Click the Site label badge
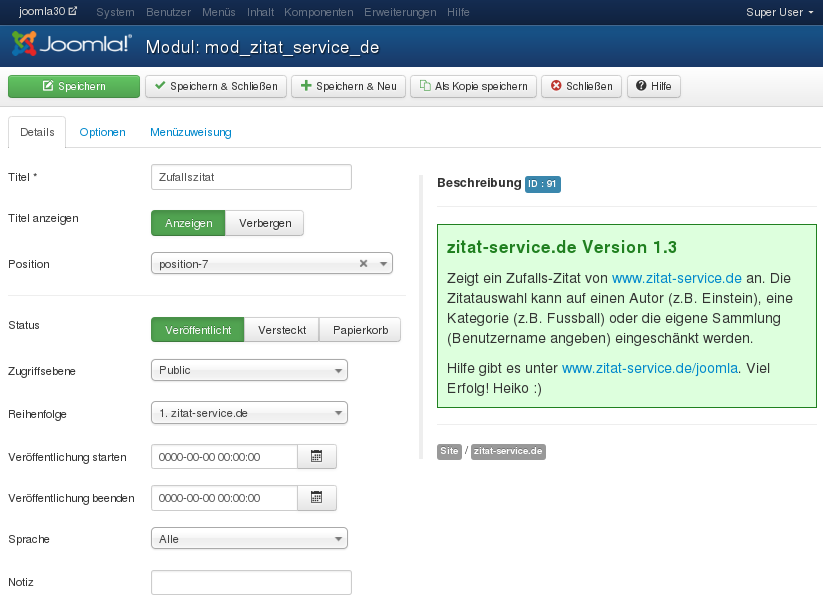Viewport: 823px width, 600px height. point(449,451)
